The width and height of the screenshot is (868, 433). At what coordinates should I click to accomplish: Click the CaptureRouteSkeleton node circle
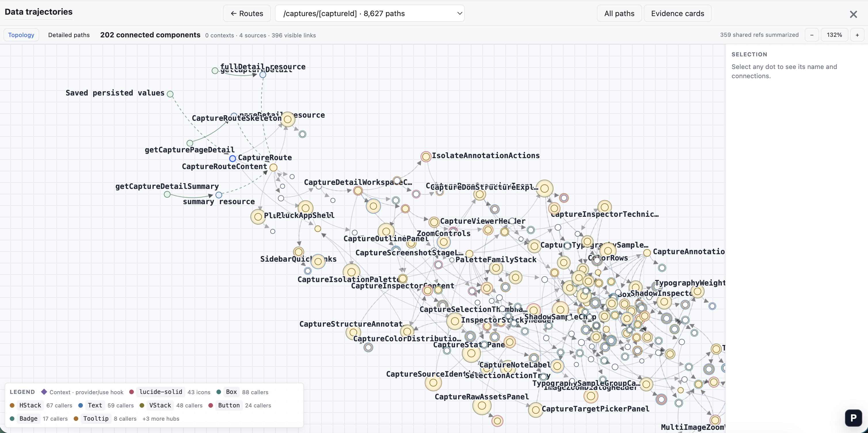click(288, 119)
